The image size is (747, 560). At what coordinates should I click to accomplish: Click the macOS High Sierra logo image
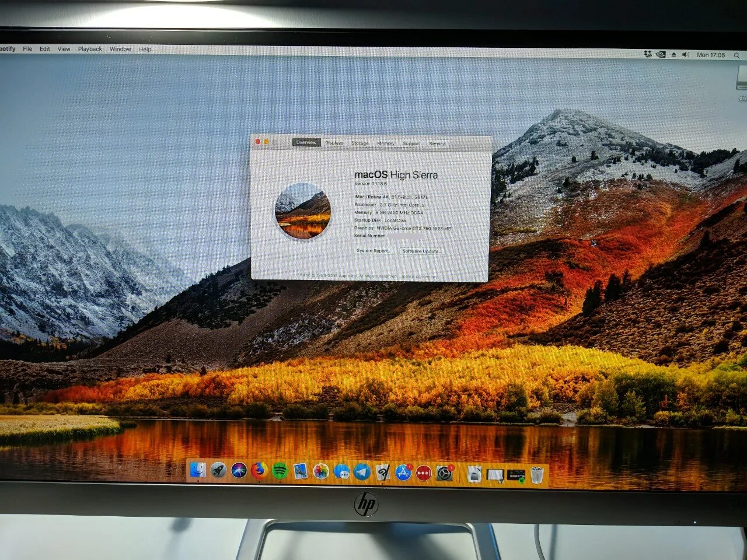(x=303, y=211)
